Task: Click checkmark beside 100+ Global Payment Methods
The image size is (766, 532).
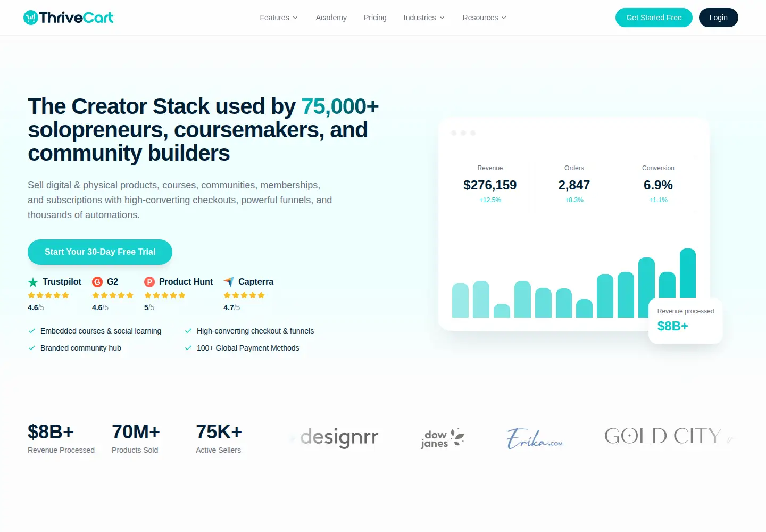Action: (x=188, y=348)
